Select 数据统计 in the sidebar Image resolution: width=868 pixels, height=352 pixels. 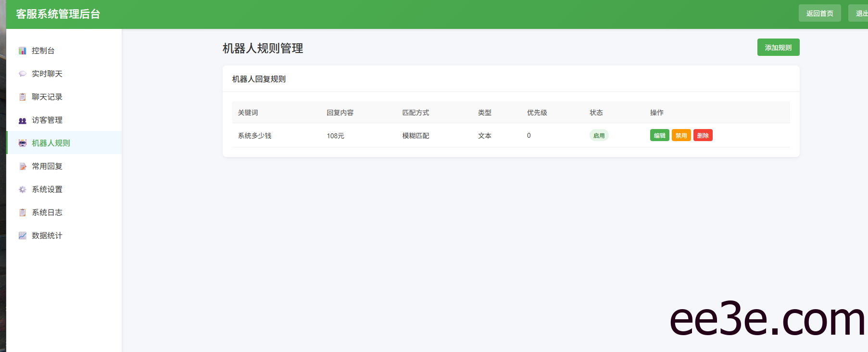(x=47, y=235)
